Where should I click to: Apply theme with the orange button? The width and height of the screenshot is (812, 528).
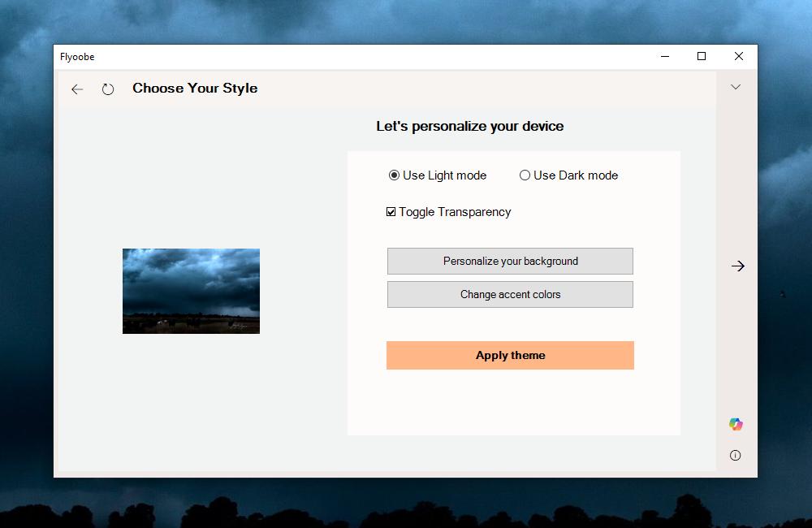[x=510, y=356]
